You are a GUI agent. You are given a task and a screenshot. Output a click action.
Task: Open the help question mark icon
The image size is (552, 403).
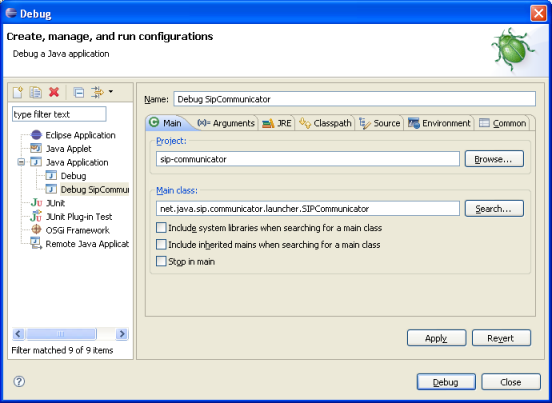click(x=19, y=382)
